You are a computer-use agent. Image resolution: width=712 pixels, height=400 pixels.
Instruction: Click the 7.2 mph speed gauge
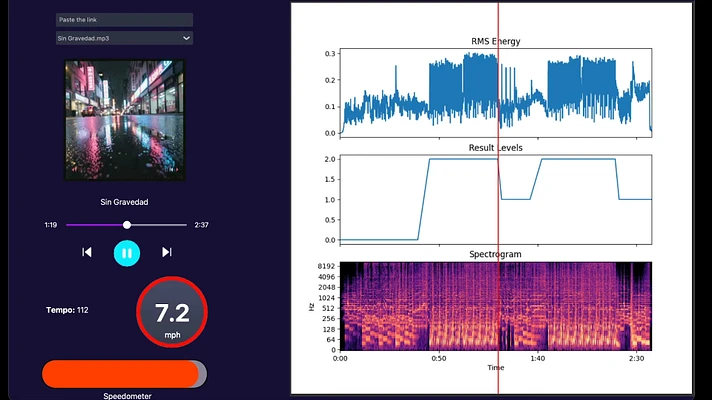pos(172,312)
